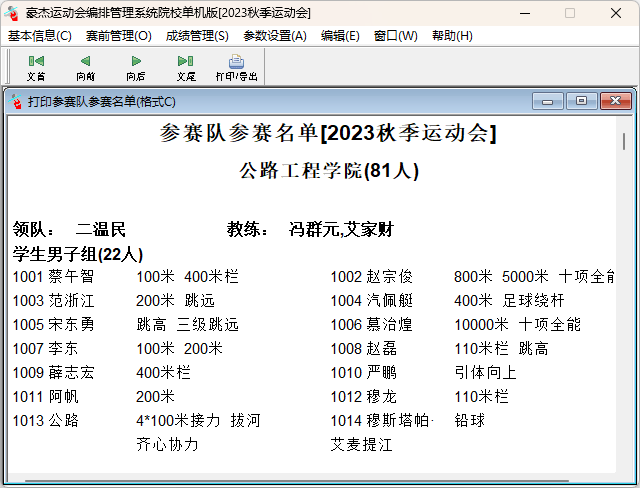Select athlete entry 1010 严鹏
Screen dimensions: 640x488
pos(363,373)
